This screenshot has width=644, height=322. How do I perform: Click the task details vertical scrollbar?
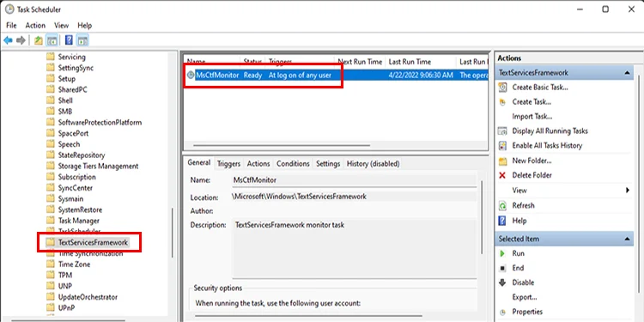point(482,217)
